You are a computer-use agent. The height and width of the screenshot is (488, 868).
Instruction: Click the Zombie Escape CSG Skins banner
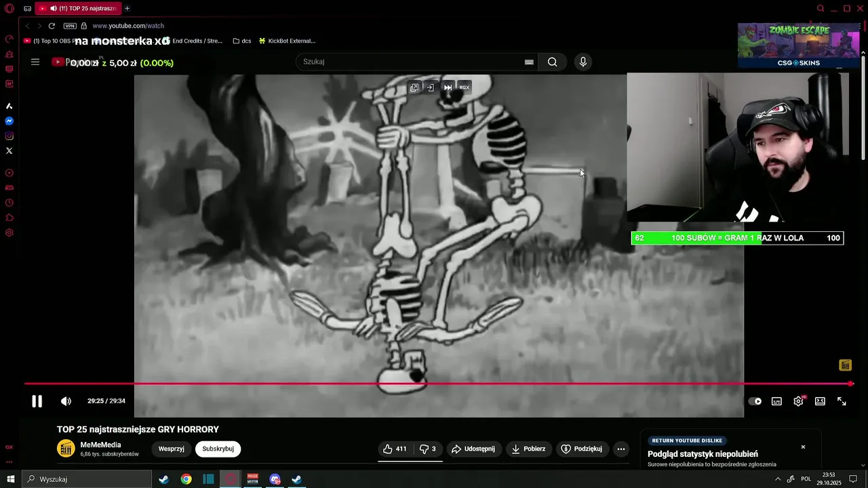pos(798,45)
